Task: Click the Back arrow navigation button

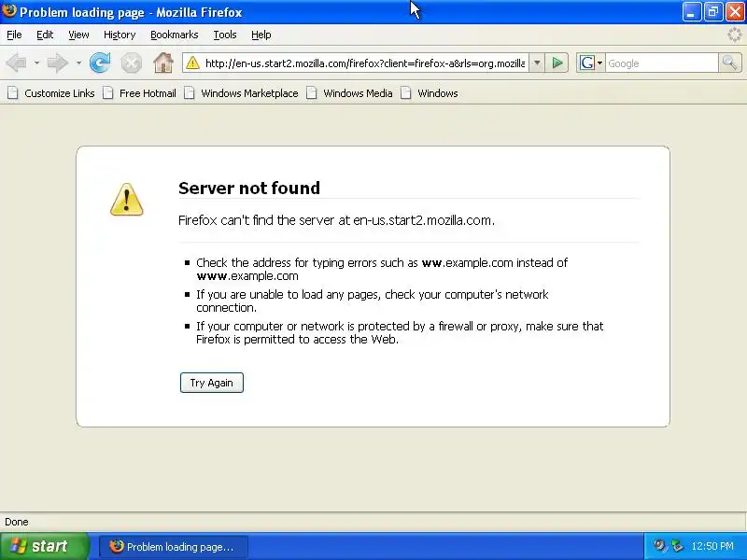Action: 17,63
